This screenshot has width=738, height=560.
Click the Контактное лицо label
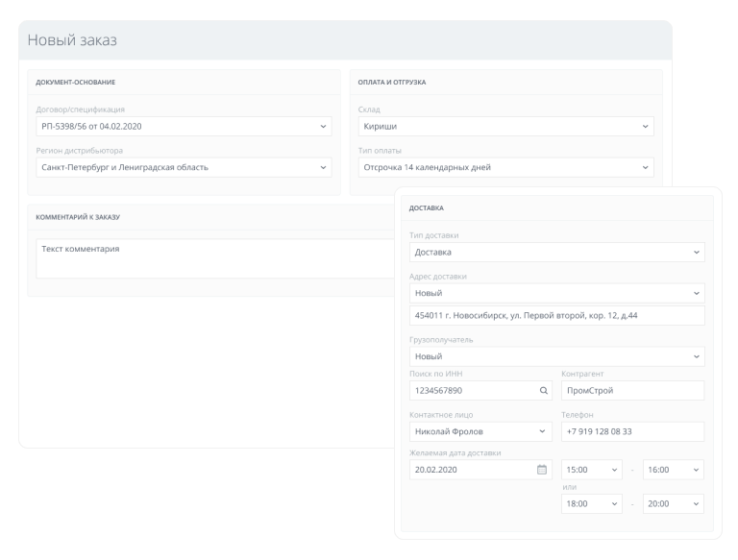click(x=441, y=415)
